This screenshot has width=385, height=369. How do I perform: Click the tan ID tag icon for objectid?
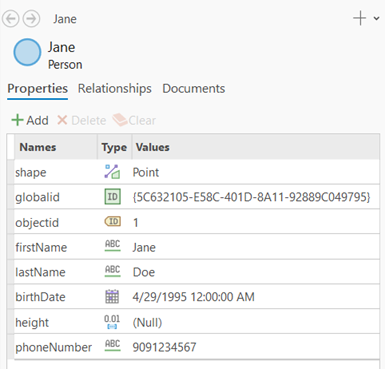click(x=113, y=222)
